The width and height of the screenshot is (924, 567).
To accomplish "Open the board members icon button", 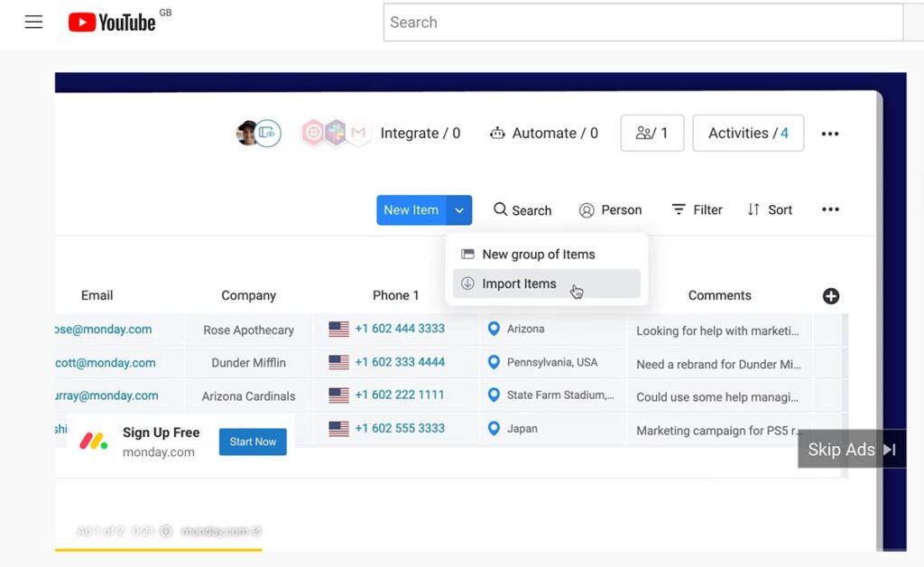I will [x=651, y=134].
